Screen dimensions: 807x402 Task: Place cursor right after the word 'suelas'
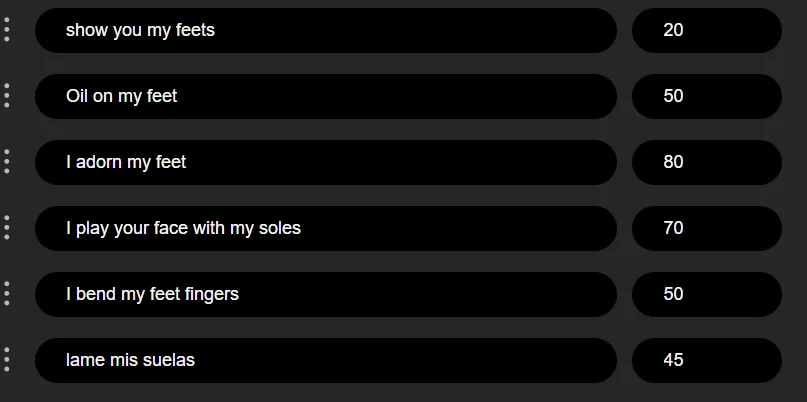[x=196, y=360]
